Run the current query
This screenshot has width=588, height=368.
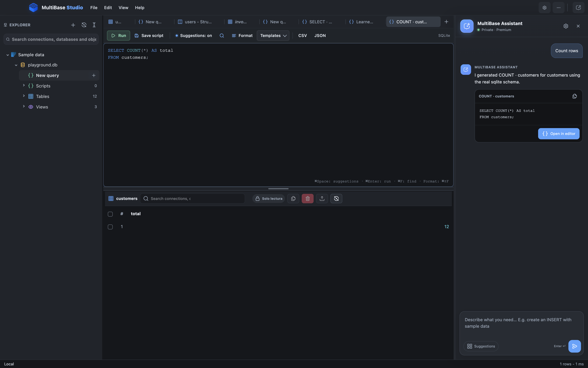pyautogui.click(x=119, y=36)
